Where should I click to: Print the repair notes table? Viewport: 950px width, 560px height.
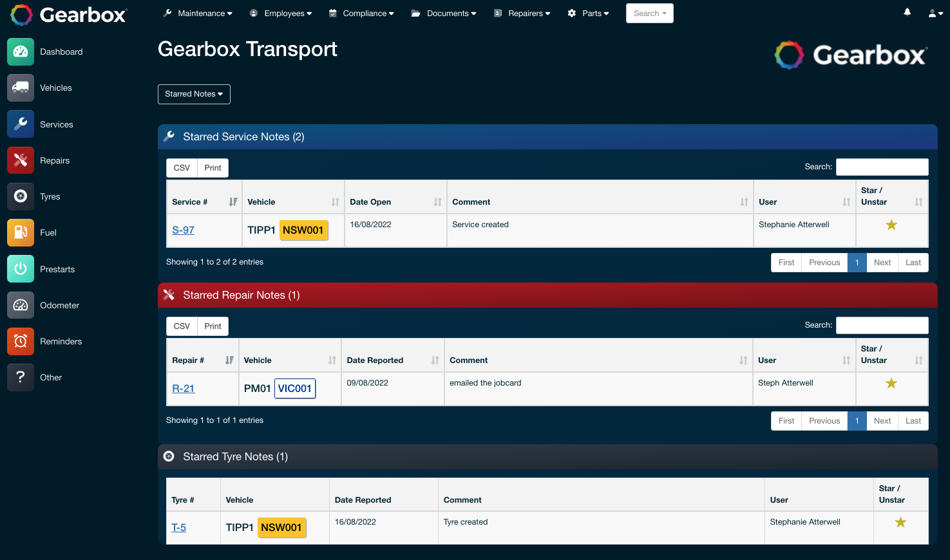coord(213,326)
